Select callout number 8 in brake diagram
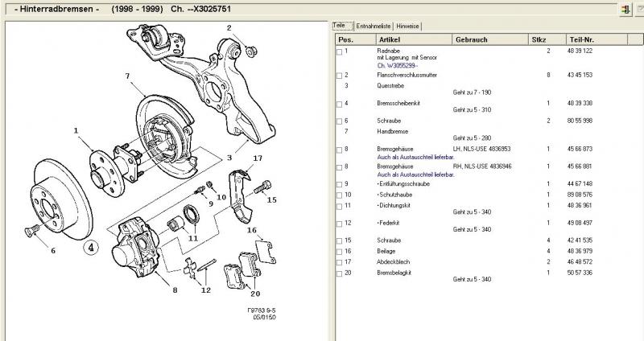This screenshot has width=644, height=341. tap(175, 290)
